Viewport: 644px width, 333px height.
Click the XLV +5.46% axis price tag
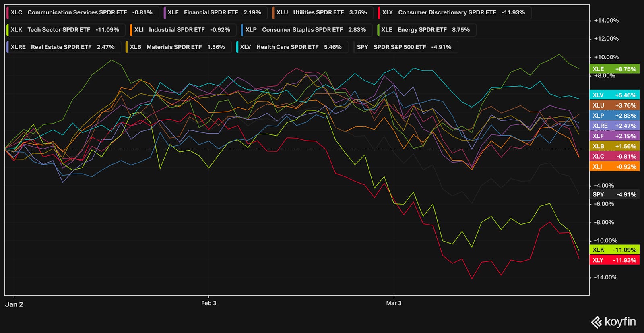coord(615,95)
